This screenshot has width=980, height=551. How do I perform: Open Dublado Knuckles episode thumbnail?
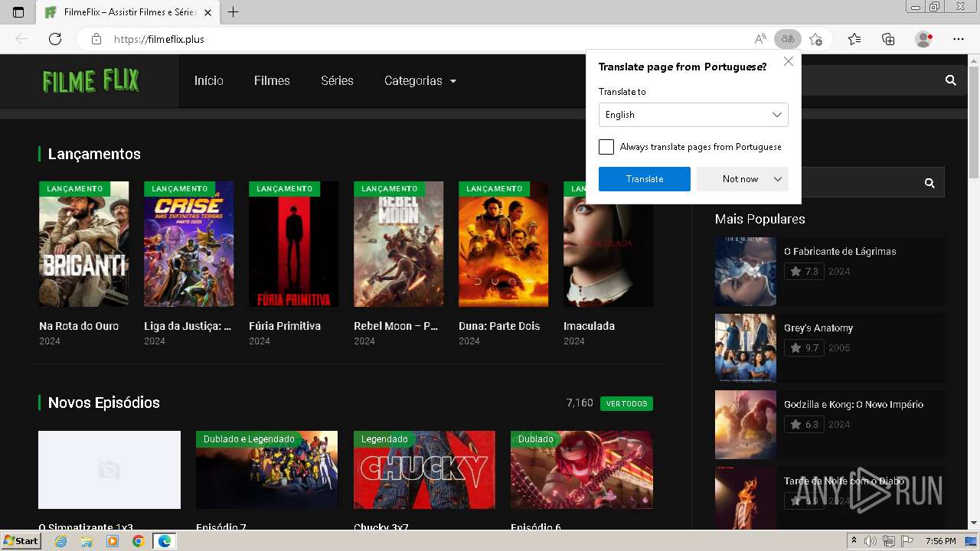point(582,470)
